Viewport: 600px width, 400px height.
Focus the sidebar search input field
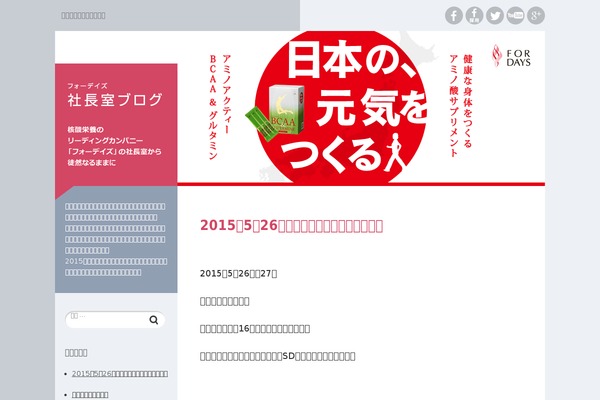(x=115, y=320)
